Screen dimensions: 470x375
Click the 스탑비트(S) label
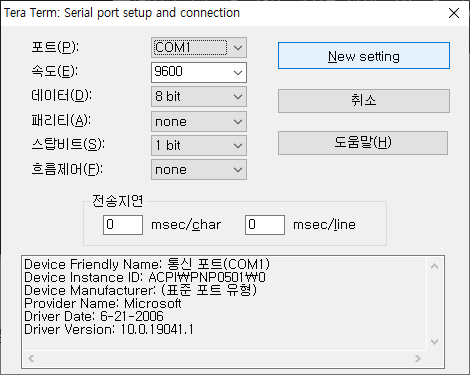(x=68, y=144)
